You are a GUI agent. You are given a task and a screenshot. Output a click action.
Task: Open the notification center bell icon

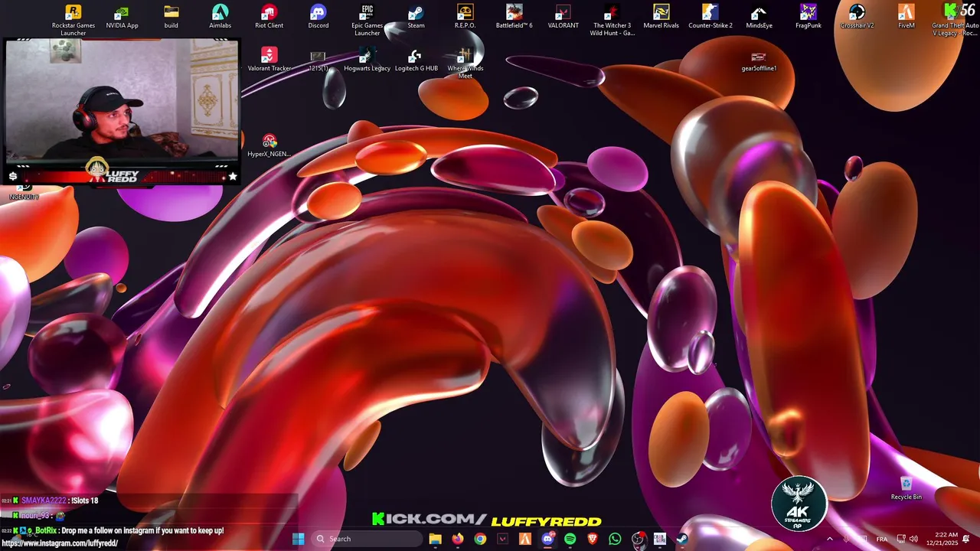967,539
